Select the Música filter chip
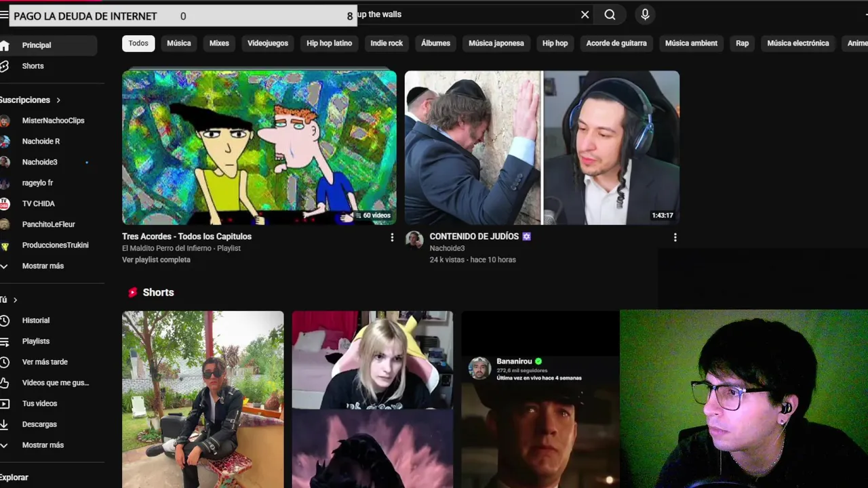This screenshot has width=868, height=488. click(x=179, y=43)
